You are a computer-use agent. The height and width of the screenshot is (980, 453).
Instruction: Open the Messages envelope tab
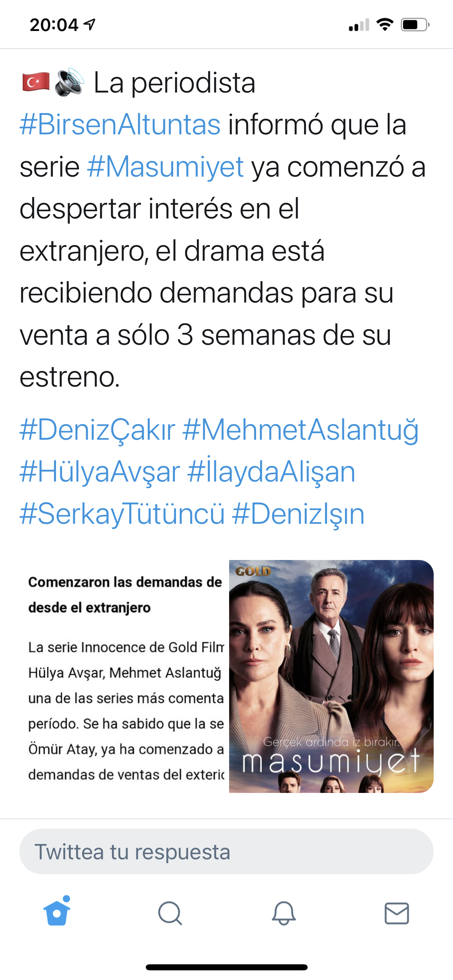point(397,913)
